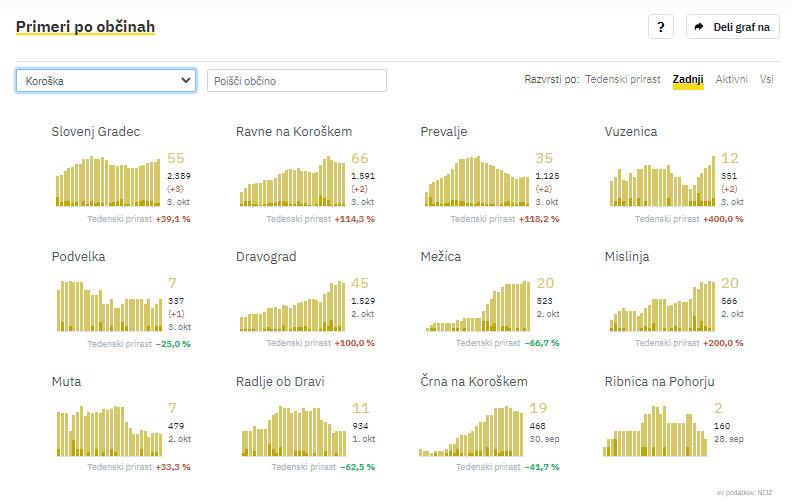Image resolution: width=792 pixels, height=501 pixels.
Task: Click the question mark help button
Action: [660, 27]
